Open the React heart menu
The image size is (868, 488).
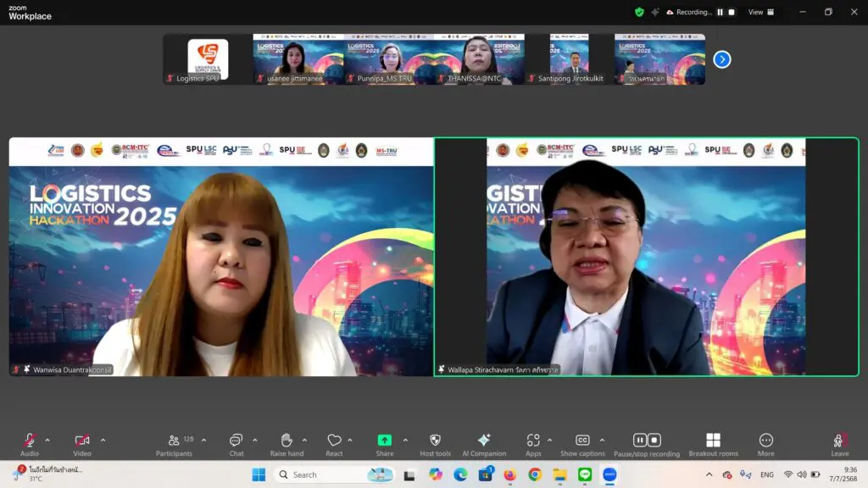point(334,445)
